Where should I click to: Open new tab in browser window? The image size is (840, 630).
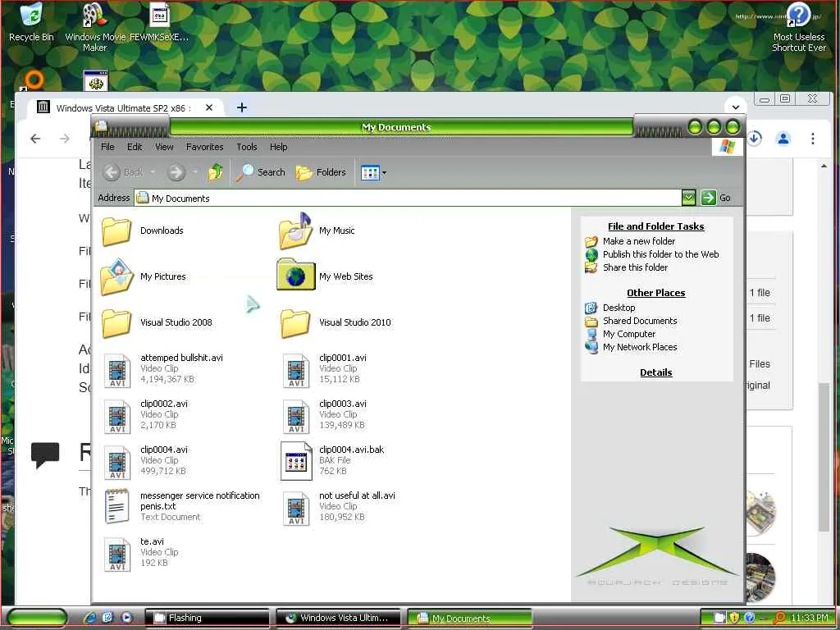click(242, 107)
